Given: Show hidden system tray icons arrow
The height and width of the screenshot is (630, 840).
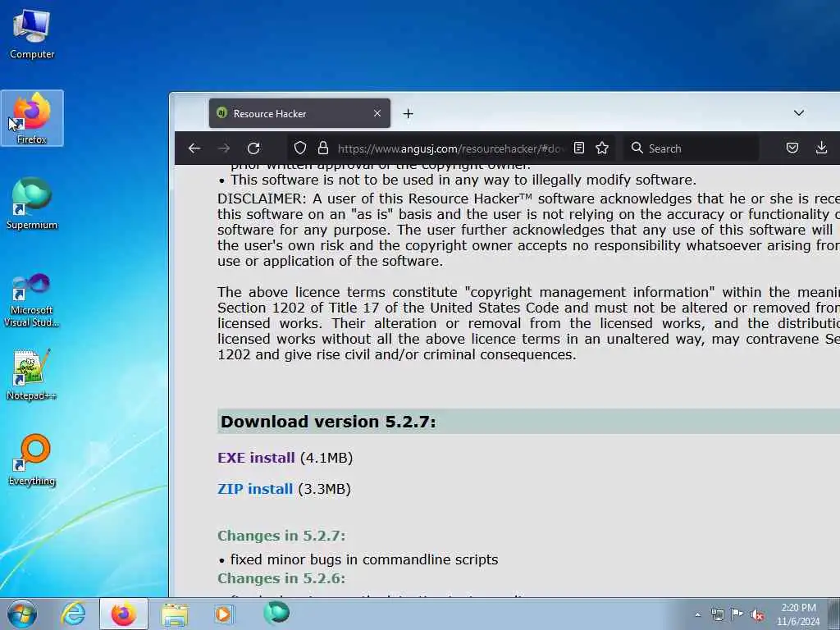Looking at the screenshot, I should (x=697, y=615).
